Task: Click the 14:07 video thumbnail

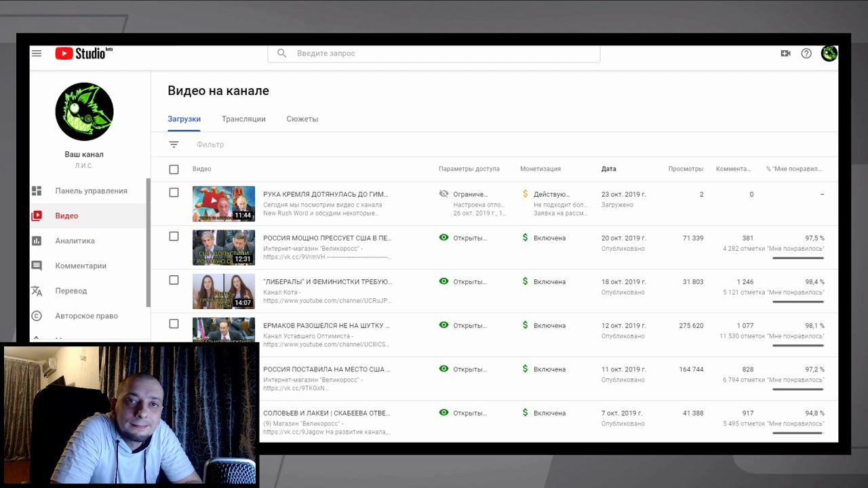Action: [224, 291]
